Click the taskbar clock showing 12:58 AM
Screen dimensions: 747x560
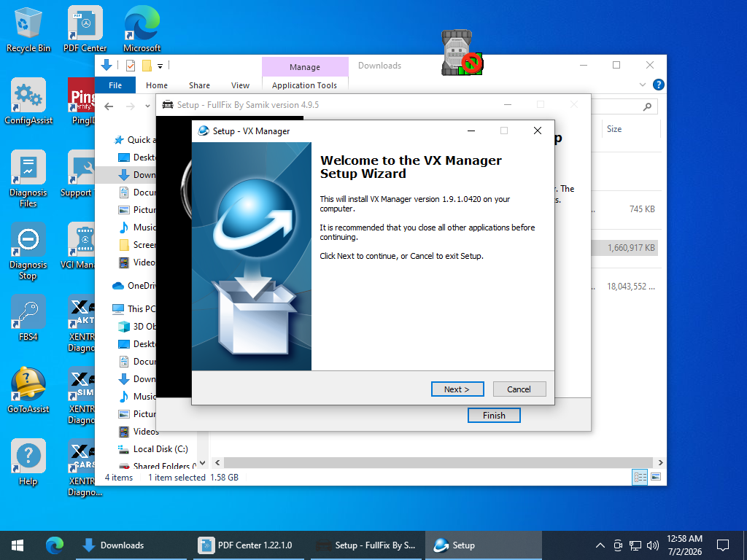click(684, 545)
